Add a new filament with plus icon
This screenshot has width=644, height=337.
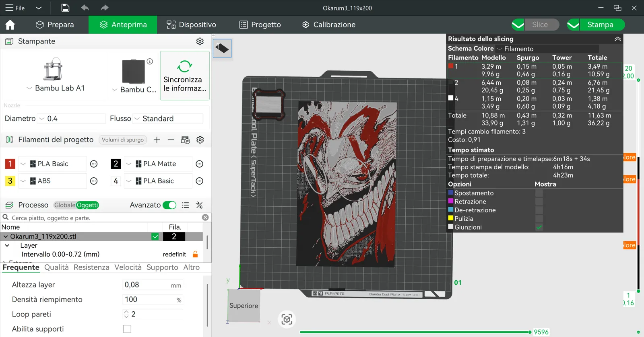click(x=157, y=140)
